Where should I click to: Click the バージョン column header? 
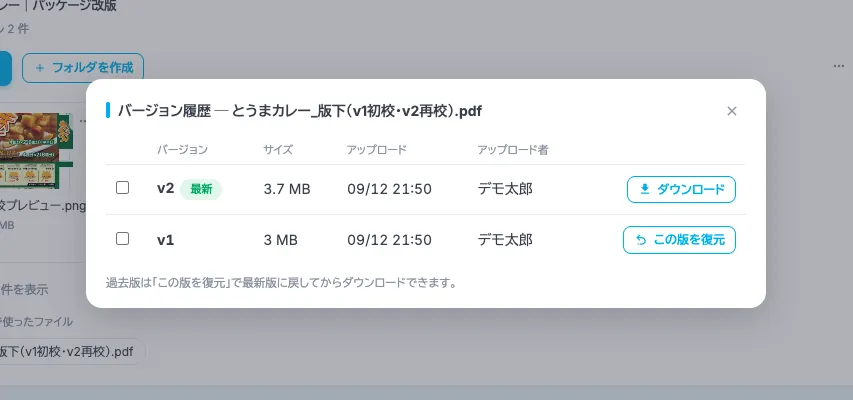[x=182, y=150]
